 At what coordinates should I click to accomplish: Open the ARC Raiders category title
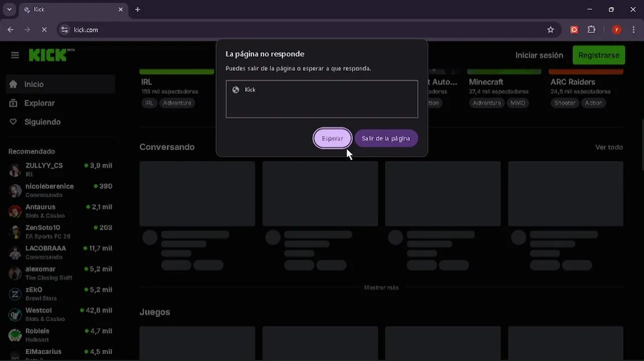click(x=573, y=82)
